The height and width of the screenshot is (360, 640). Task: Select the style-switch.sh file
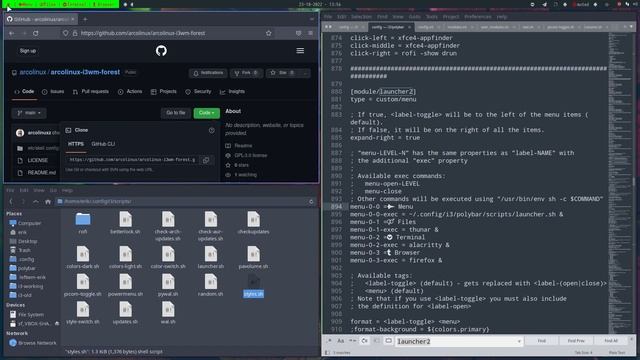pos(82,313)
